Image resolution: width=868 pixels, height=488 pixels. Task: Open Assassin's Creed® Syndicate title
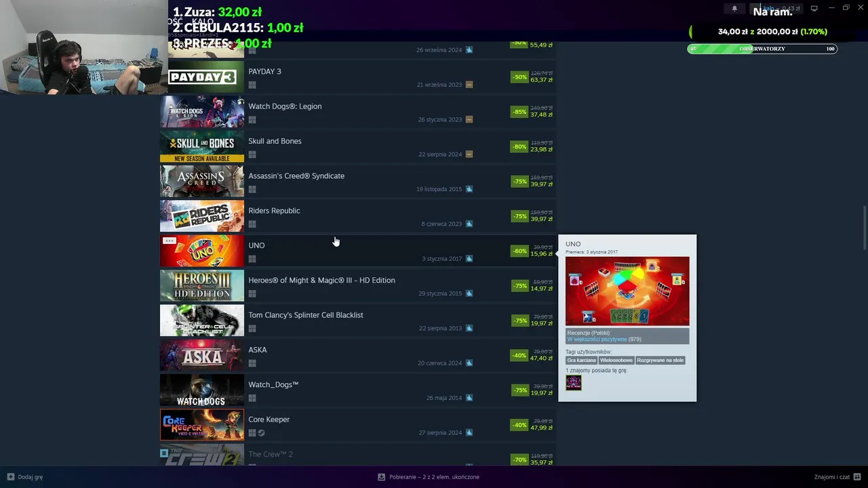(x=296, y=176)
